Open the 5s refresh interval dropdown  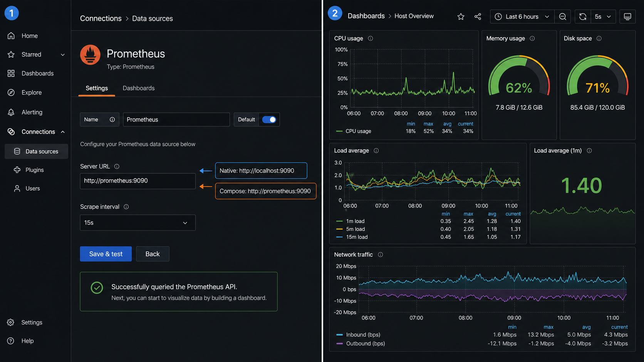click(x=603, y=17)
